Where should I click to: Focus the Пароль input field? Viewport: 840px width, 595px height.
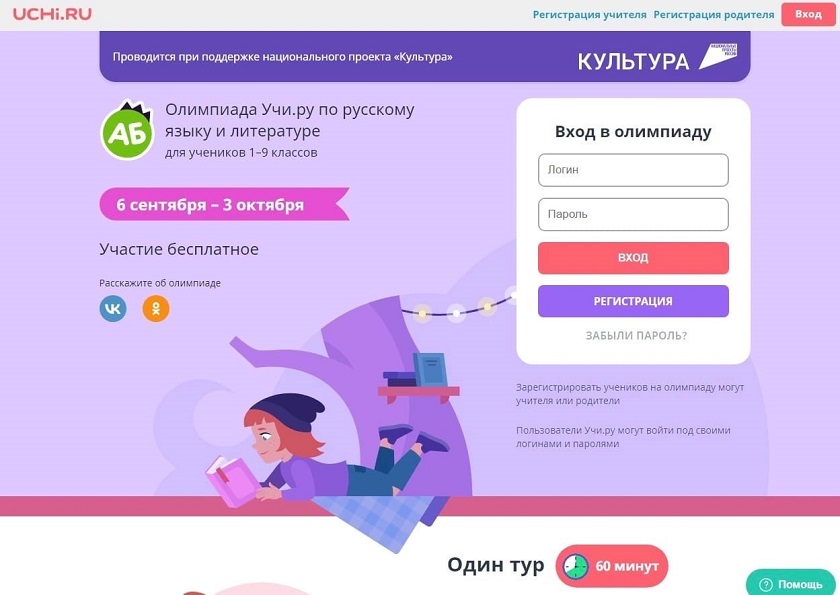click(633, 214)
